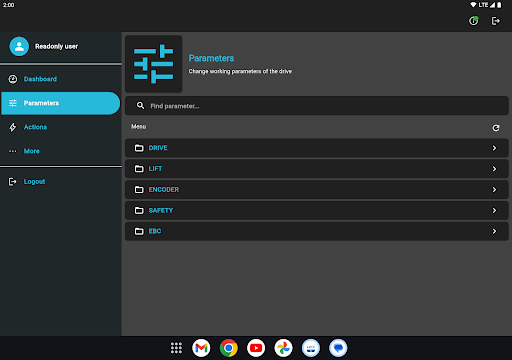The image size is (512, 360).
Task: Click the Dashboard gauge icon
Action: (x=13, y=79)
